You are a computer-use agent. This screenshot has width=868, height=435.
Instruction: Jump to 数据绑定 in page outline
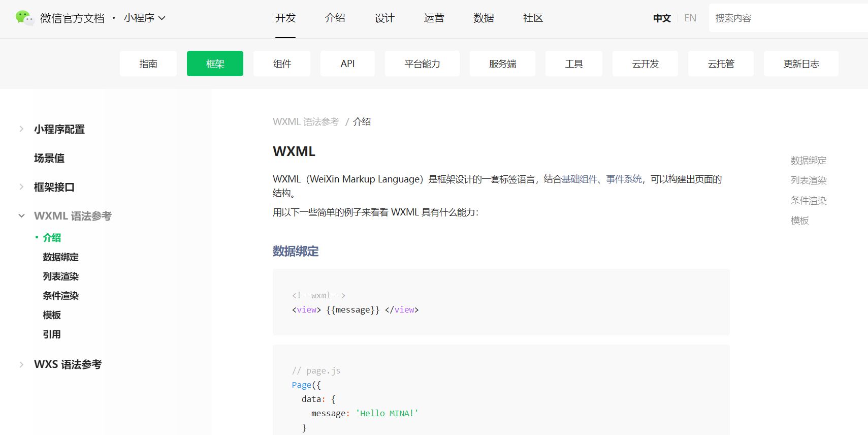click(809, 161)
